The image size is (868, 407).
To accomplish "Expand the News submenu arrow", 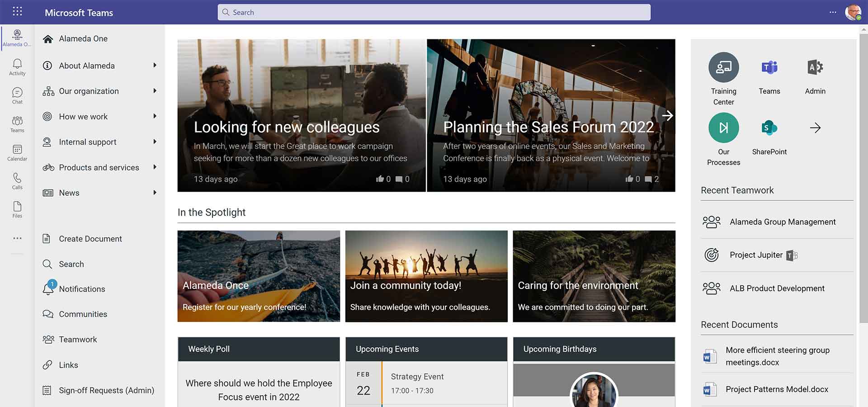I will click(155, 192).
